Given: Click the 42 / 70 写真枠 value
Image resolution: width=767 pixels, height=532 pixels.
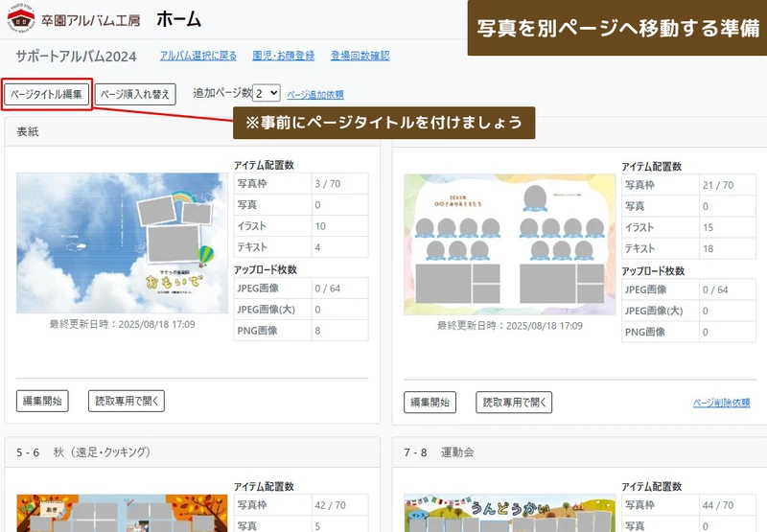Looking at the screenshot, I should coord(330,505).
